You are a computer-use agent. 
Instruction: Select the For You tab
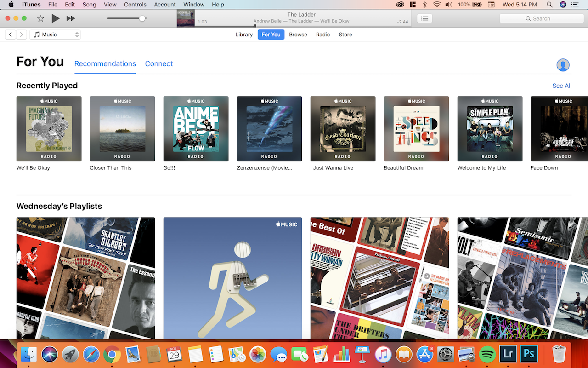(x=271, y=34)
